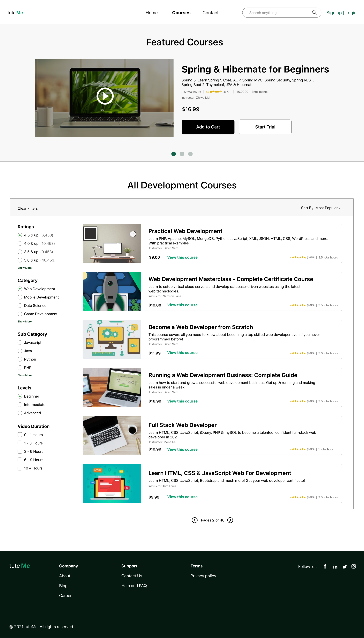The image size is (364, 638).
Task: Check the 1 - 3 Hours duration
Action: point(20,443)
